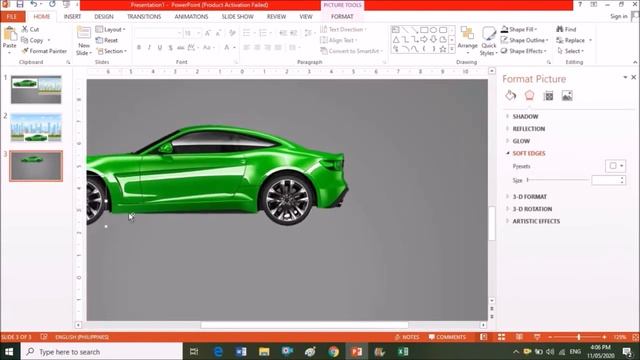640x360 pixels.
Task: Click spelling check icon in status bar
Action: [x=44, y=337]
